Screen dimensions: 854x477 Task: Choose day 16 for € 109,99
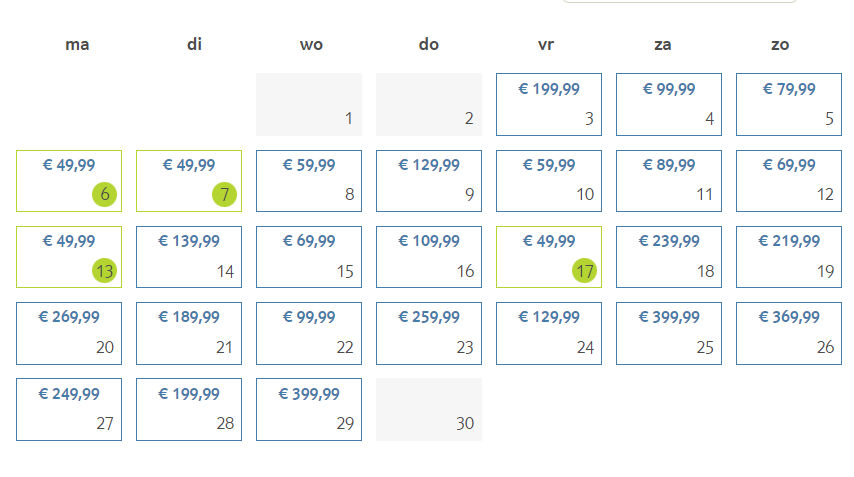[429, 257]
